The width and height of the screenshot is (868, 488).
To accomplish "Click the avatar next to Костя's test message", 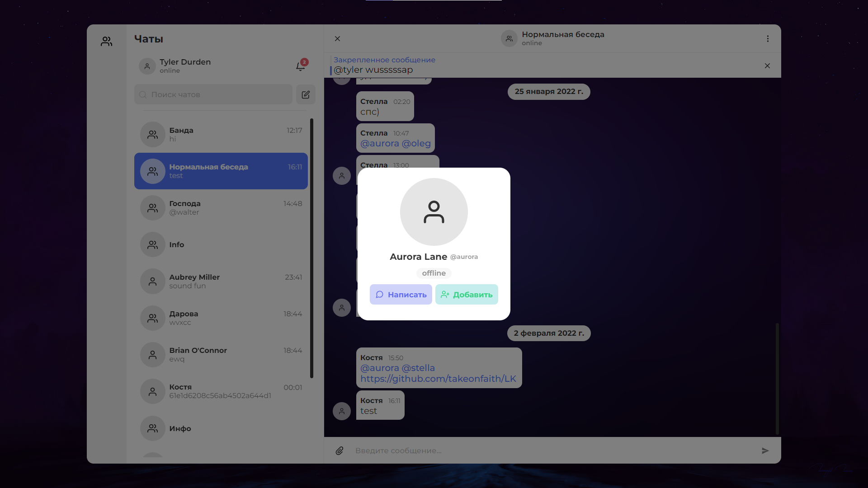I will (342, 411).
